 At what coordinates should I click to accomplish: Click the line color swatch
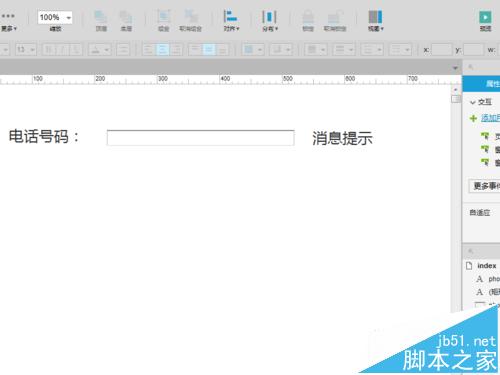pos(312,50)
